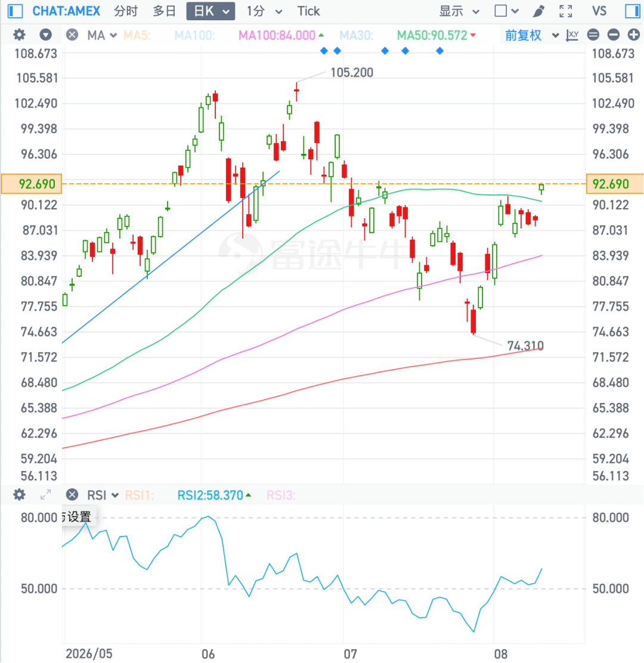Remove the RSI indicator
This screenshot has height=663, width=644.
(72, 495)
